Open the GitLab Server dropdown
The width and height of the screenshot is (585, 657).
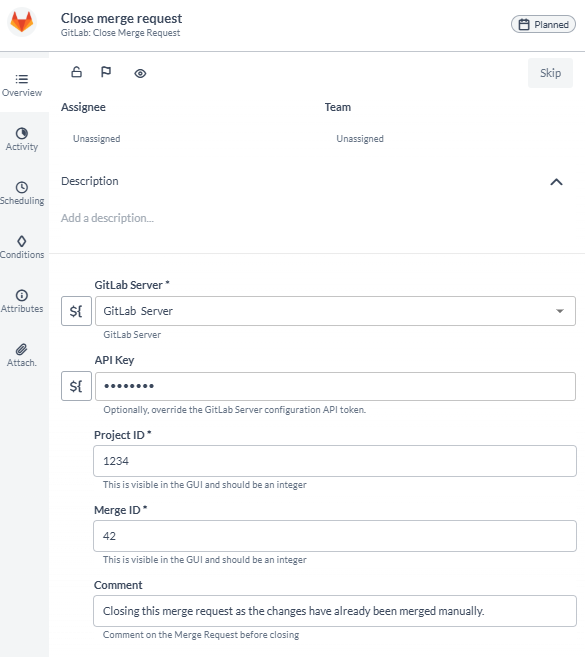pos(335,311)
